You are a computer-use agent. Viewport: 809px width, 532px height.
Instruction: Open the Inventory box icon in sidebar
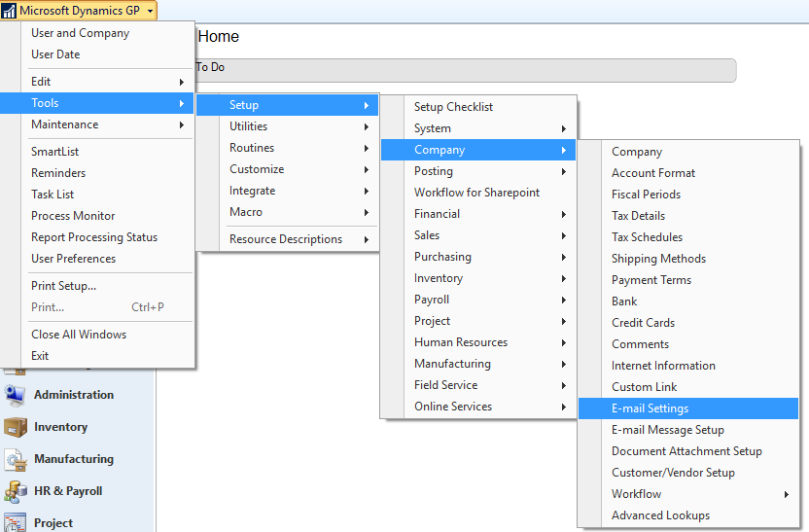coord(15,427)
